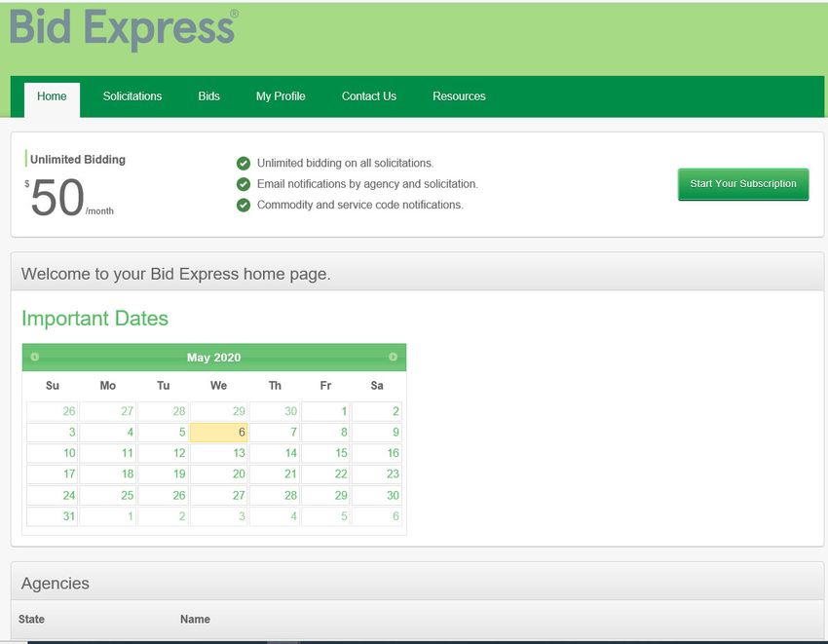Click the $50 per month price
Screen dimensions: 828x644
(x=69, y=198)
